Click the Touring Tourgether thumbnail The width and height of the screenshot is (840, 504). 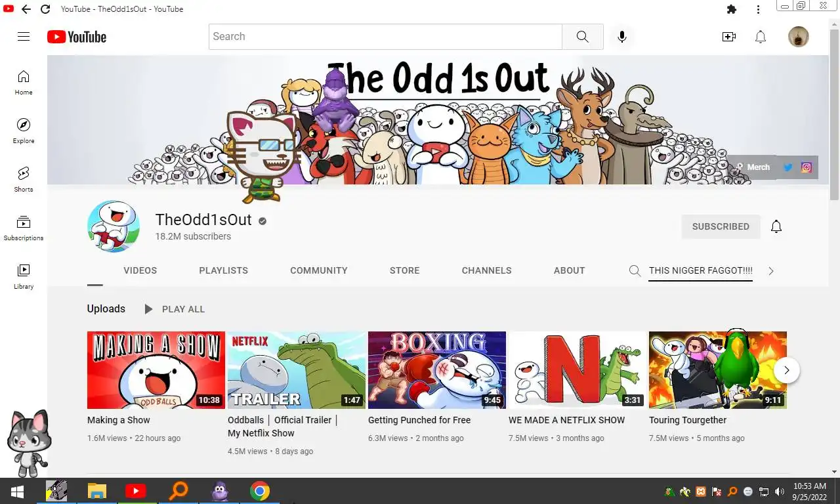[x=718, y=370]
